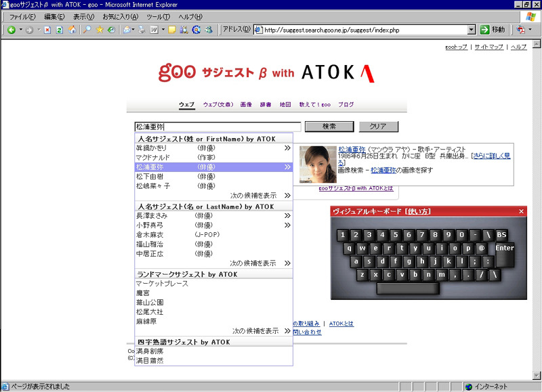Open the ヘルプ(H) menu
Viewport: 542px width, 392px height.
click(x=190, y=16)
